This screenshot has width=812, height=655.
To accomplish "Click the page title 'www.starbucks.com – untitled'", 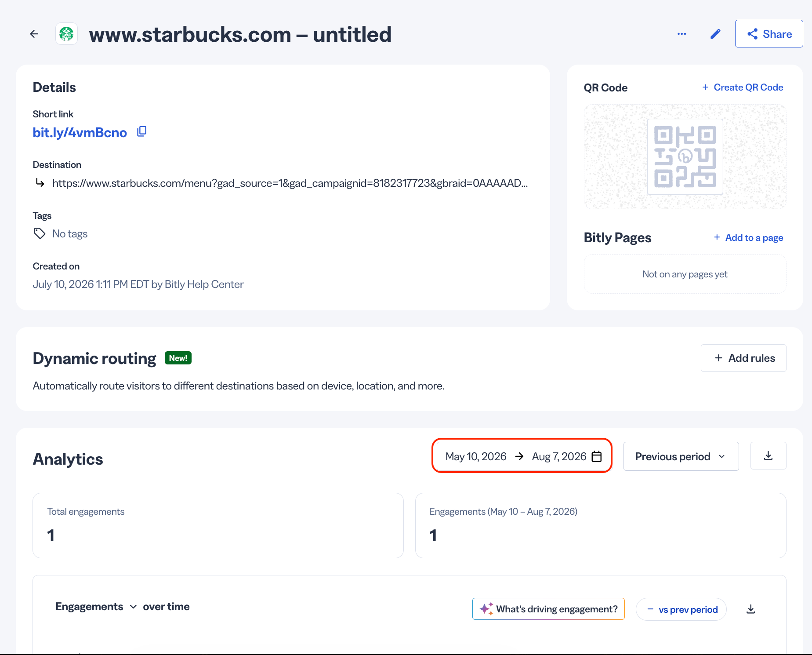I will click(x=240, y=34).
